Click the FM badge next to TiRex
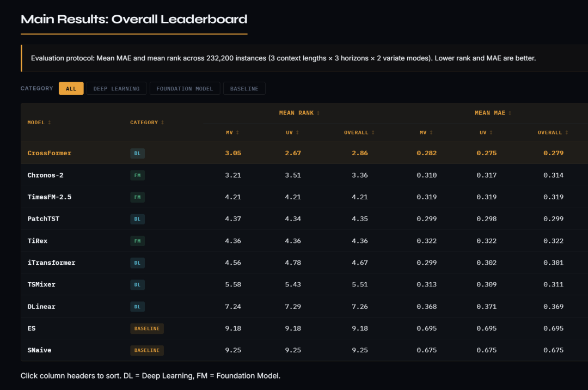This screenshot has width=588, height=390. (x=137, y=241)
